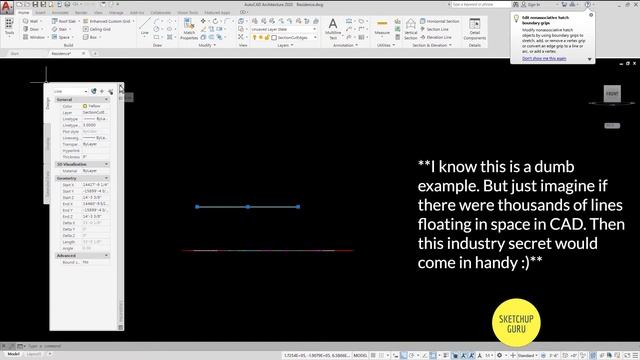Click the ViewCube FRONT face
The width and height of the screenshot is (640, 360).
point(612,93)
